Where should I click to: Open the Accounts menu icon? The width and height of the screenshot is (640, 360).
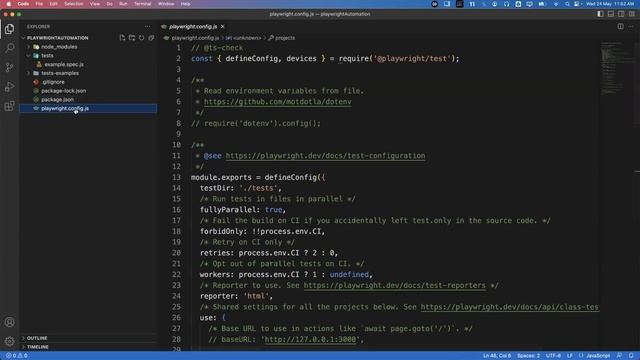(9, 322)
